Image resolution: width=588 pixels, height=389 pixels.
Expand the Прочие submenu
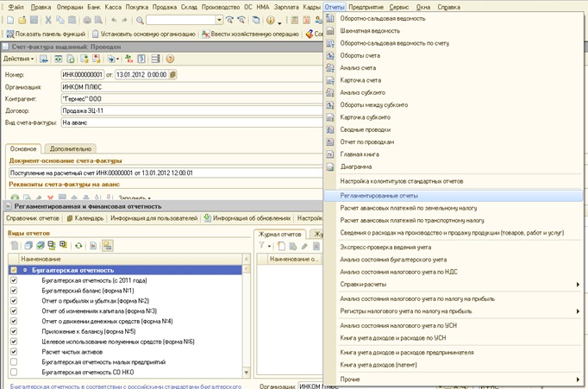[578, 380]
